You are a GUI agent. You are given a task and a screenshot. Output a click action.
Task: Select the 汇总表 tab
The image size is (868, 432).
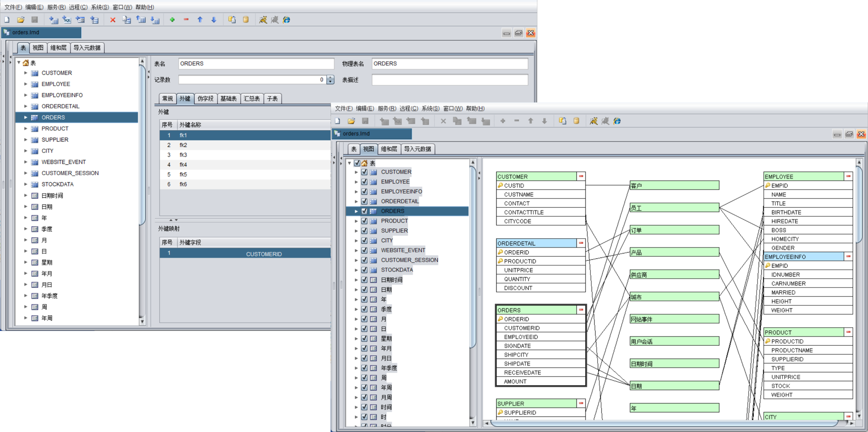coord(252,99)
